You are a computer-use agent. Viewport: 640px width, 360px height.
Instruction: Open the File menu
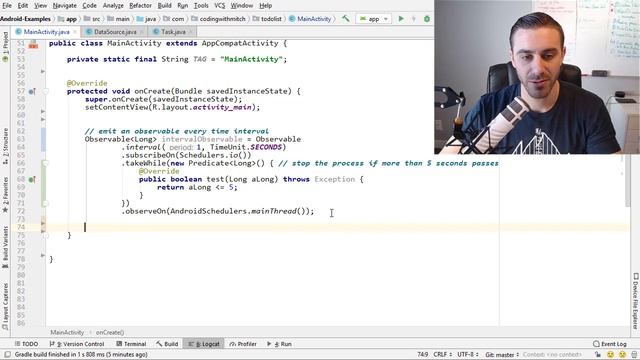[7, 6]
